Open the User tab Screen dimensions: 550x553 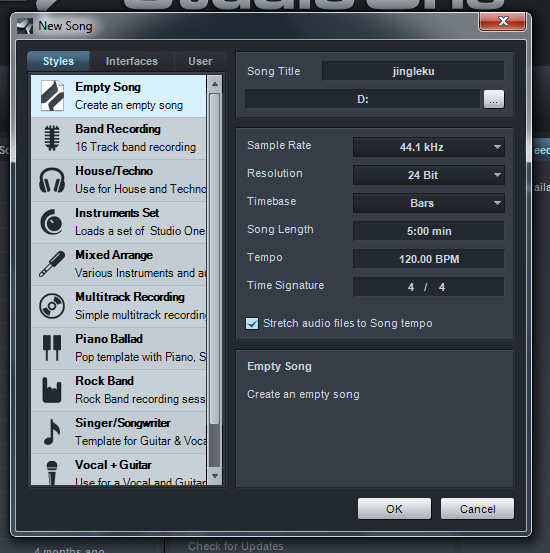click(200, 61)
